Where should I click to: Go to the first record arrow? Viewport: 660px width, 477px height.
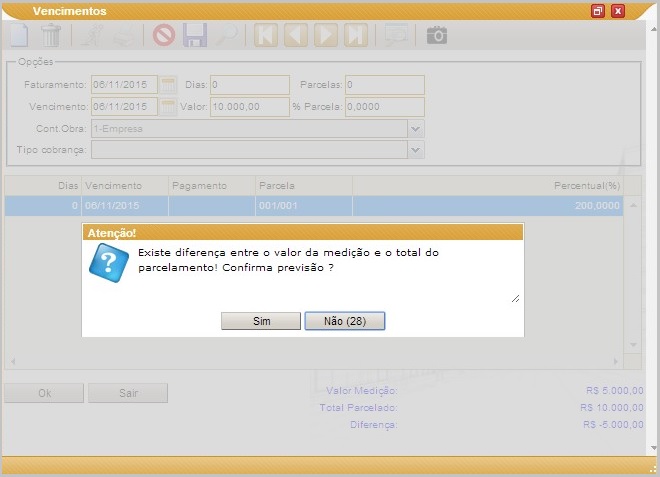click(266, 35)
